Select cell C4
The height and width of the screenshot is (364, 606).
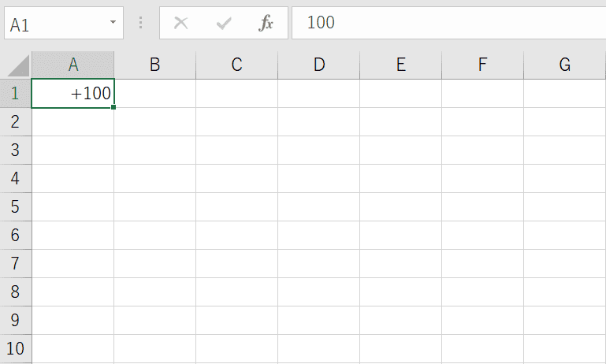point(237,179)
